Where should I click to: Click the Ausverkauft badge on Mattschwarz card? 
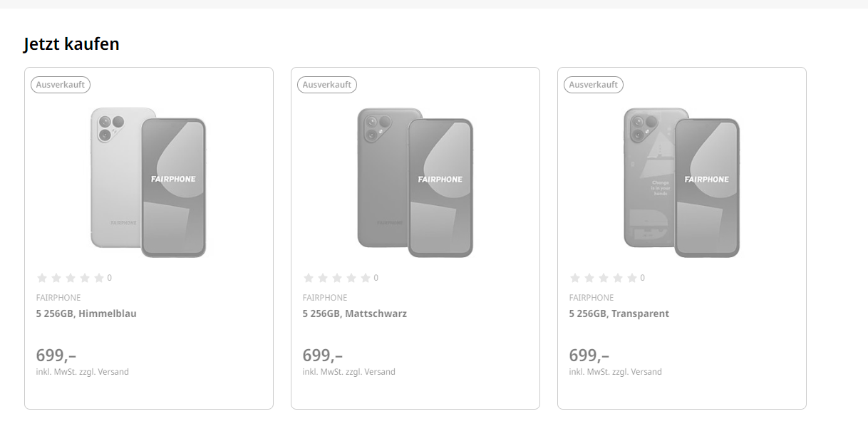click(x=327, y=85)
